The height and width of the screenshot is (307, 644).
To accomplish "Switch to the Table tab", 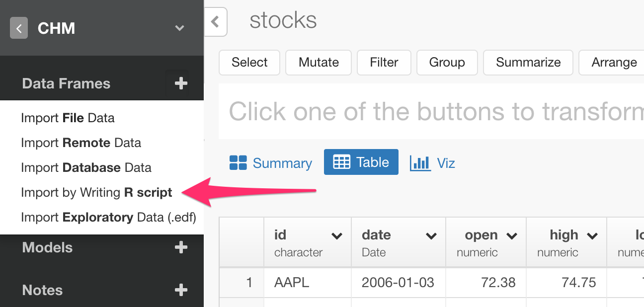I will (373, 161).
